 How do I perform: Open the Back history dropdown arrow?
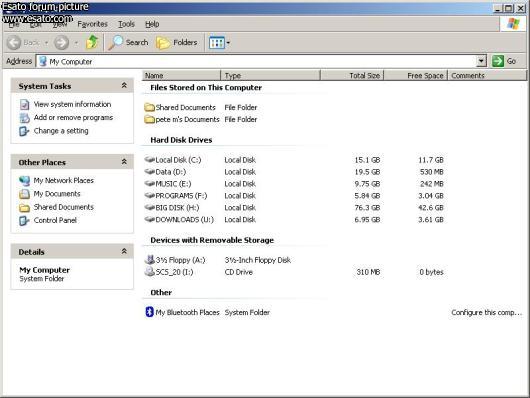point(46,43)
